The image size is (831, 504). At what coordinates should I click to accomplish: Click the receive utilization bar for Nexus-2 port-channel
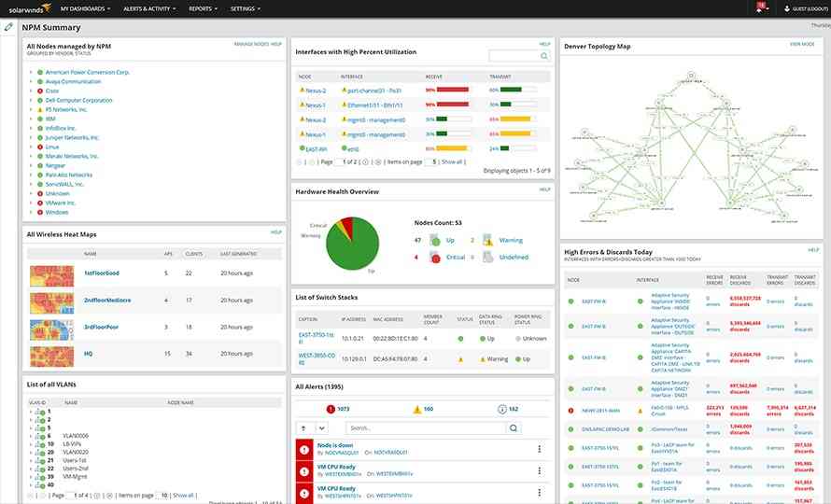tap(453, 90)
